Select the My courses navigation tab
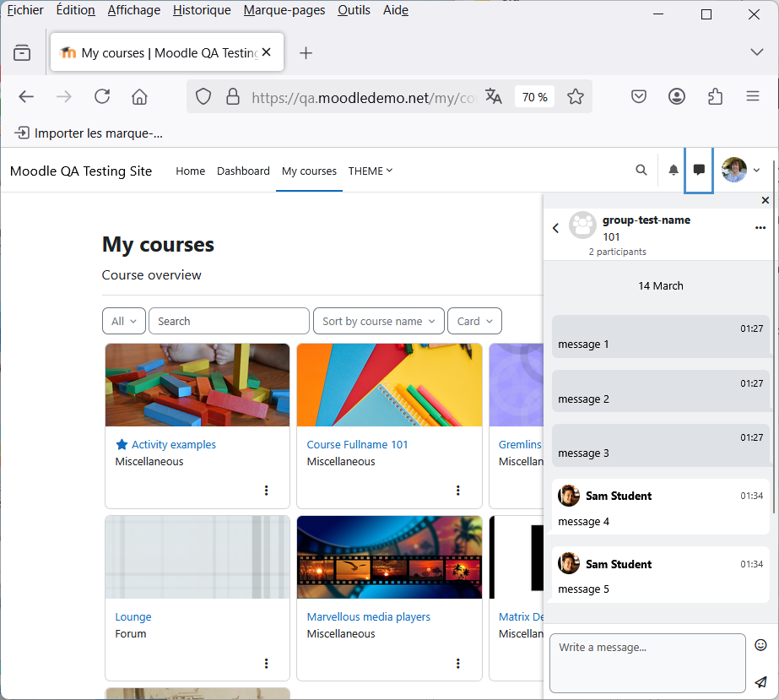Image resolution: width=779 pixels, height=700 pixels. click(x=309, y=171)
